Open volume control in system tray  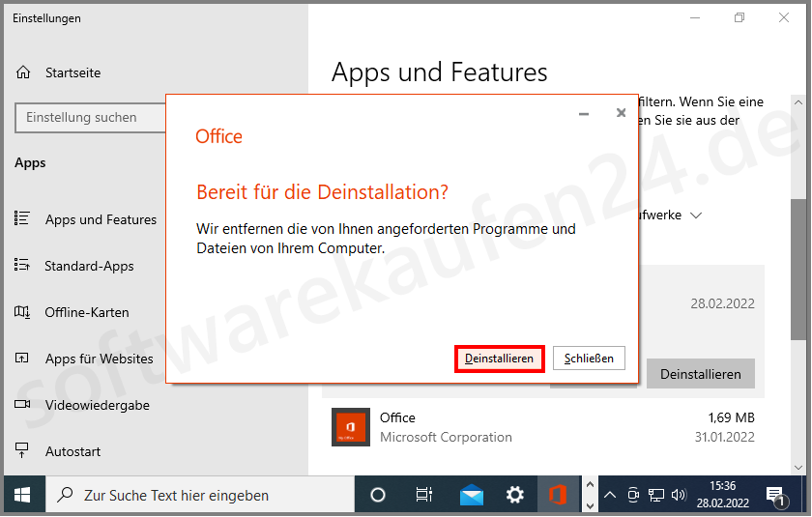point(679,496)
